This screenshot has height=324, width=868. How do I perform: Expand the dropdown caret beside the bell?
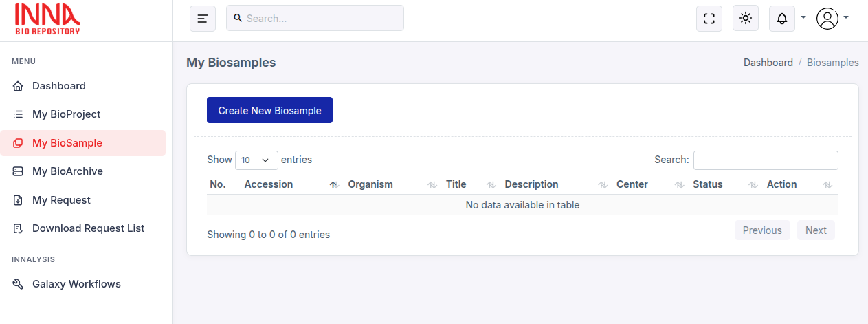[803, 17]
